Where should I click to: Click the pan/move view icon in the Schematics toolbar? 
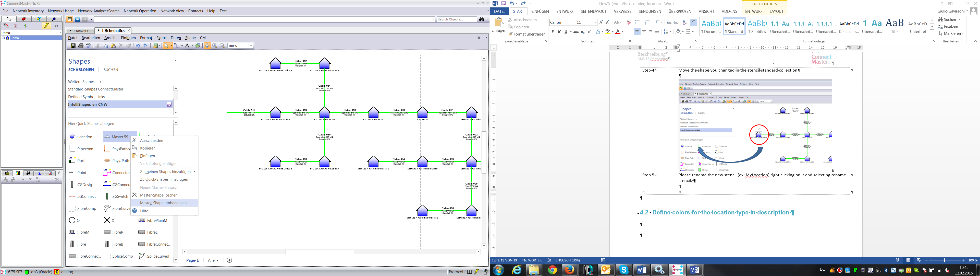coord(207,46)
